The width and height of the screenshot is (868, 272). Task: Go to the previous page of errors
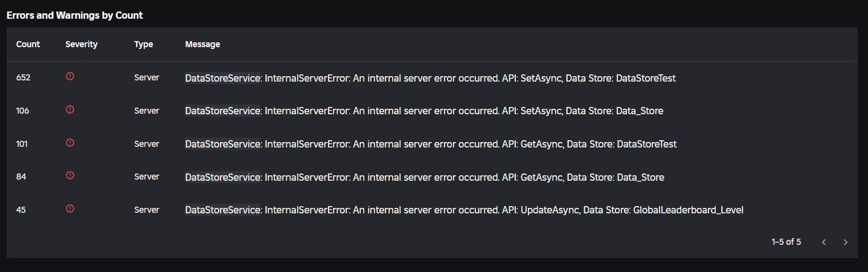[824, 242]
